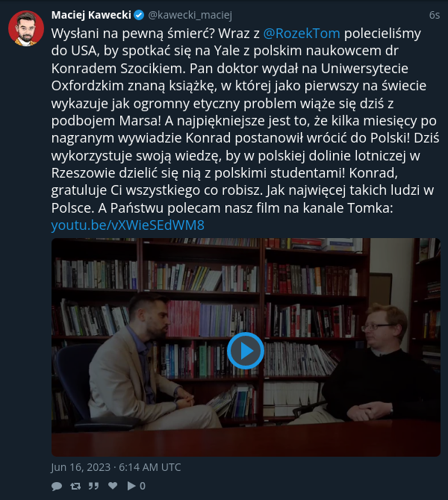Click the quote marks icon

(93, 486)
